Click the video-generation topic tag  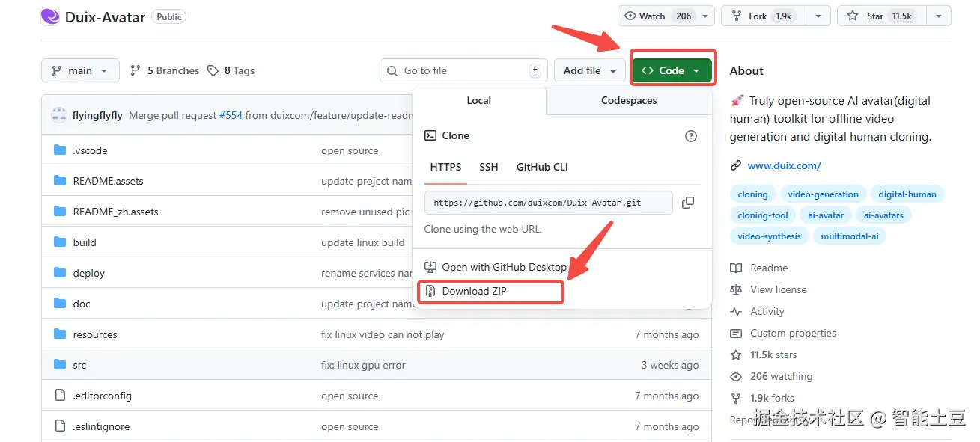[x=824, y=194]
